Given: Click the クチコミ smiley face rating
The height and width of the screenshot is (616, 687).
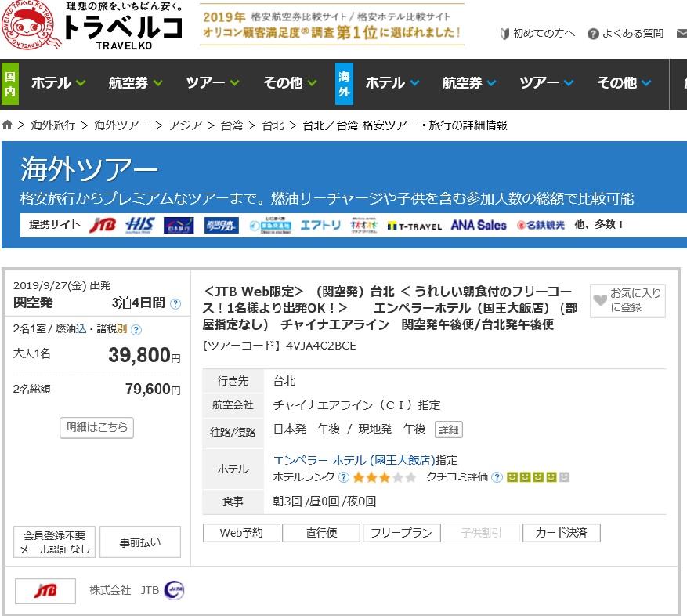Looking at the screenshot, I should [537, 477].
